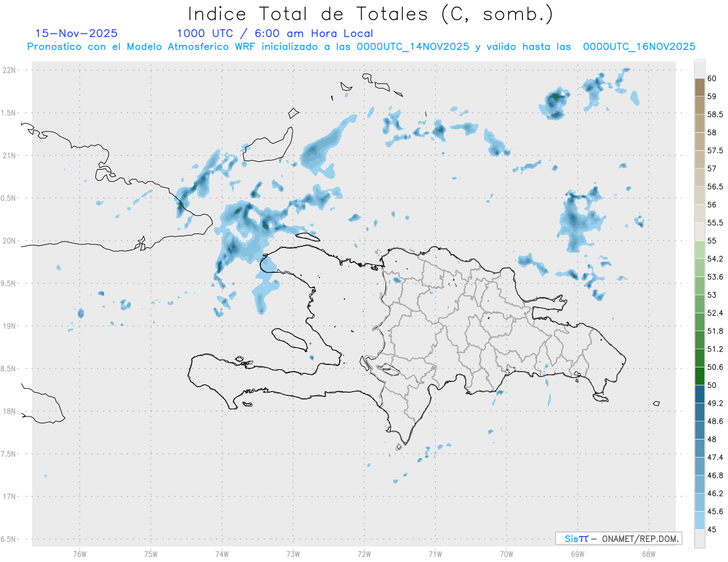The width and height of the screenshot is (728, 562).
Task: Click '1000 UTC / 6:00 am Hora Local'
Action: point(275,34)
